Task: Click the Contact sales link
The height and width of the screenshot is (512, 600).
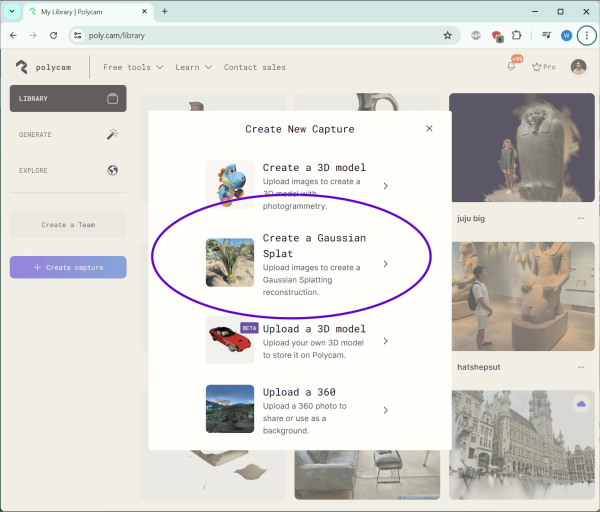Action: pyautogui.click(x=254, y=67)
